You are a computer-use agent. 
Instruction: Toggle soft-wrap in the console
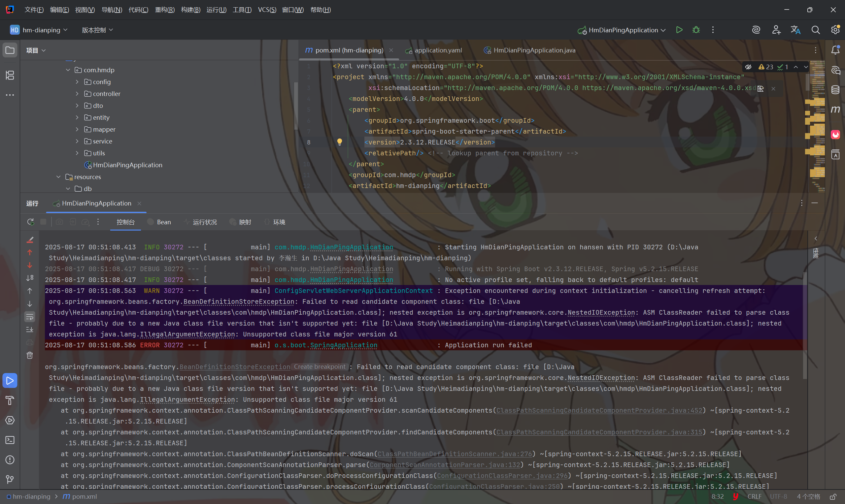(30, 317)
